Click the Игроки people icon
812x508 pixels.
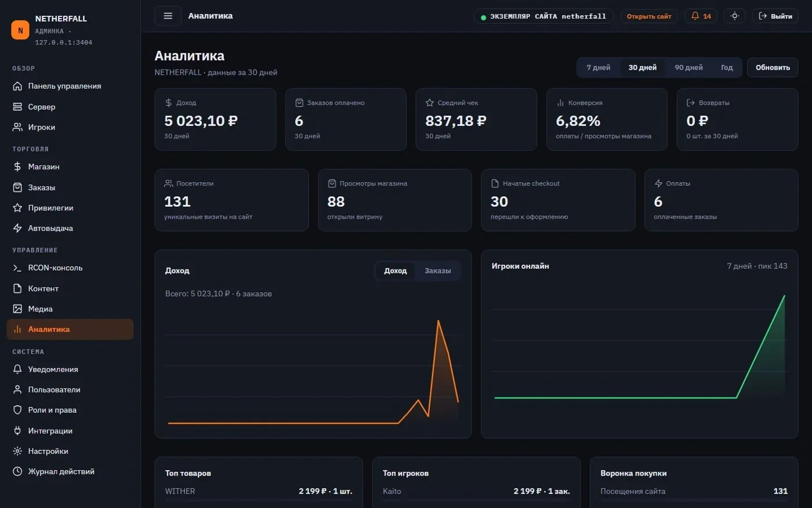[x=17, y=127]
